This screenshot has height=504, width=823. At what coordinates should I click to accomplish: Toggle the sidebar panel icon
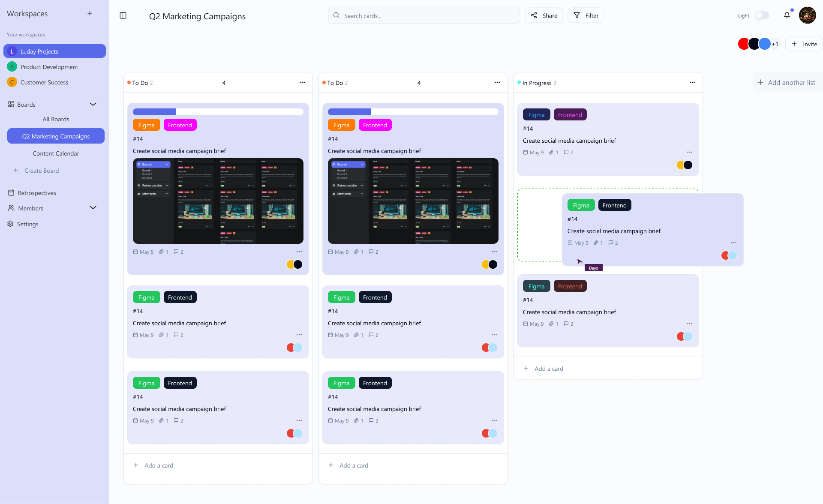(x=123, y=15)
